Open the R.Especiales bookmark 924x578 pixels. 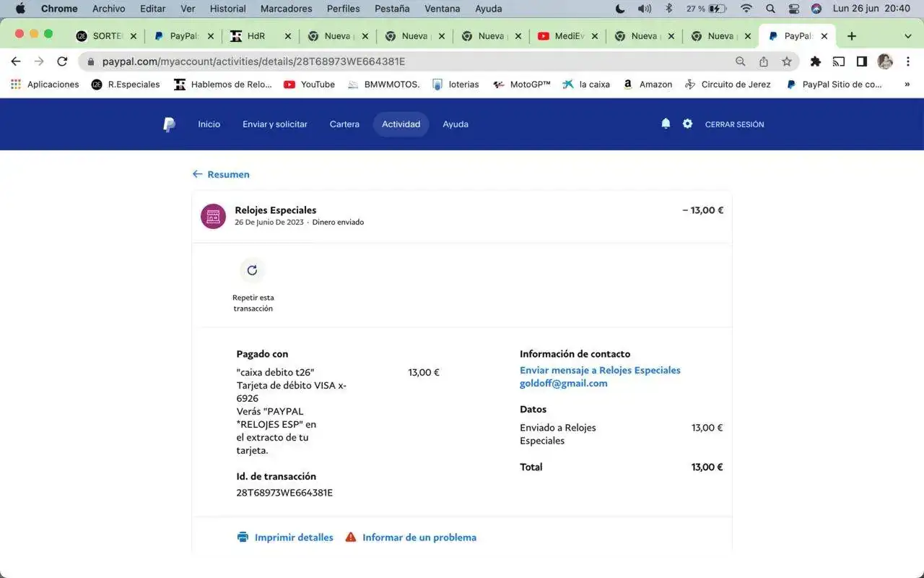[x=126, y=85]
